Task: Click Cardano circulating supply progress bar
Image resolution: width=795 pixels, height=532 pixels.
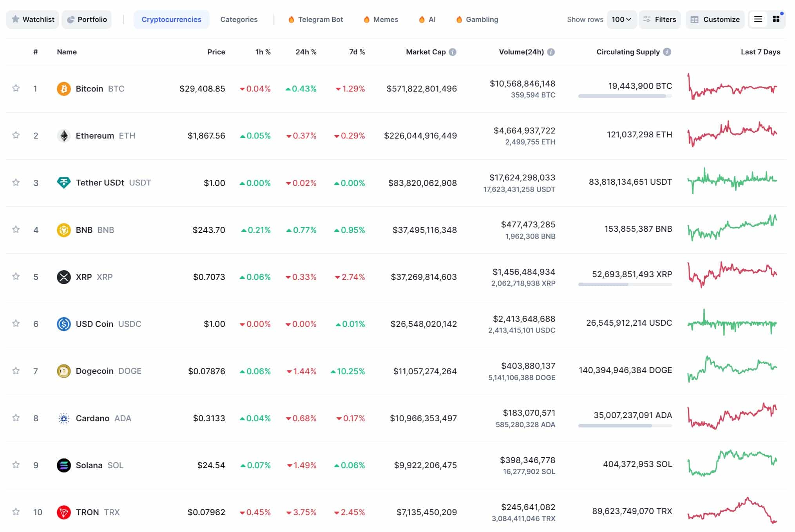Action: coord(625,426)
